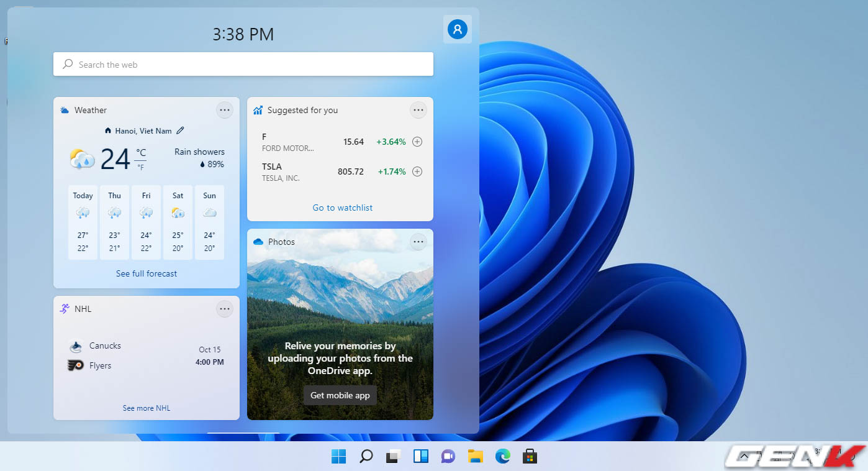Screen dimensions: 868x471
Task: Open taskbar Search
Action: click(x=366, y=456)
